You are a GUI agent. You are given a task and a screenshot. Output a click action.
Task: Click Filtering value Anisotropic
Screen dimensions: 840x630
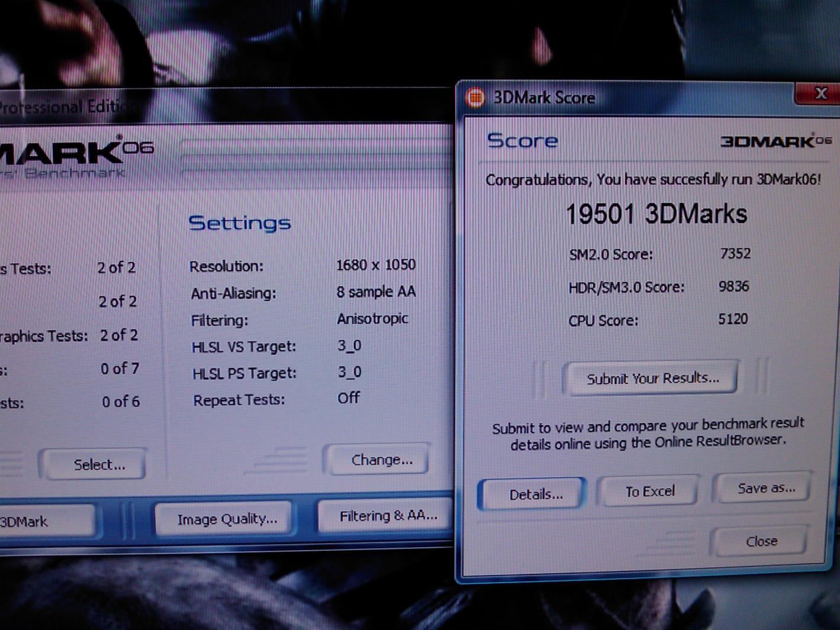click(372, 318)
